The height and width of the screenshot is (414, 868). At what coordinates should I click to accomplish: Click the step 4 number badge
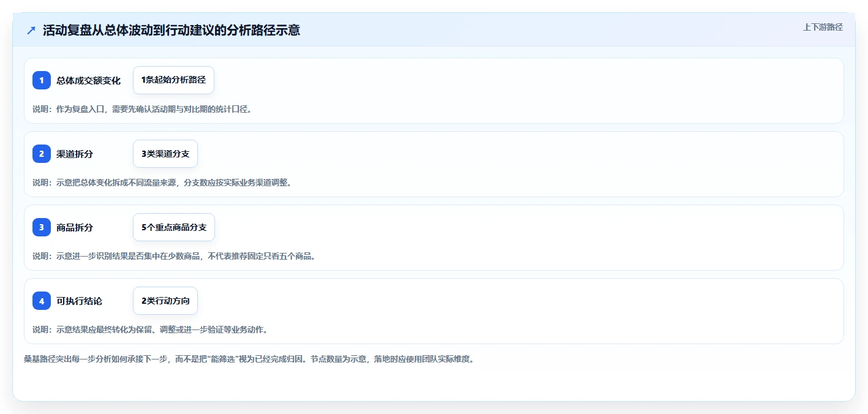tap(42, 301)
